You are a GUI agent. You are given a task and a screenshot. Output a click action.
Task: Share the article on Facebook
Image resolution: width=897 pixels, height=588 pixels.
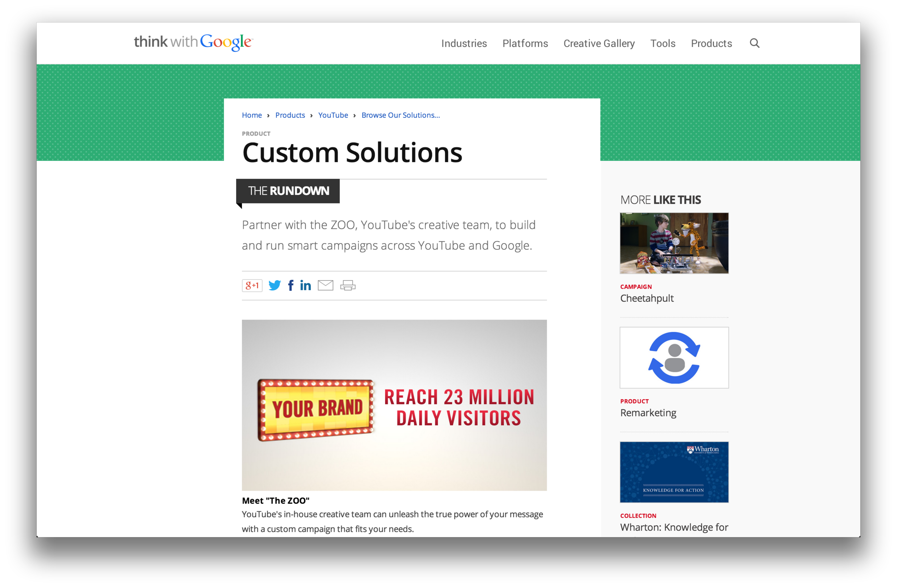pyautogui.click(x=290, y=285)
